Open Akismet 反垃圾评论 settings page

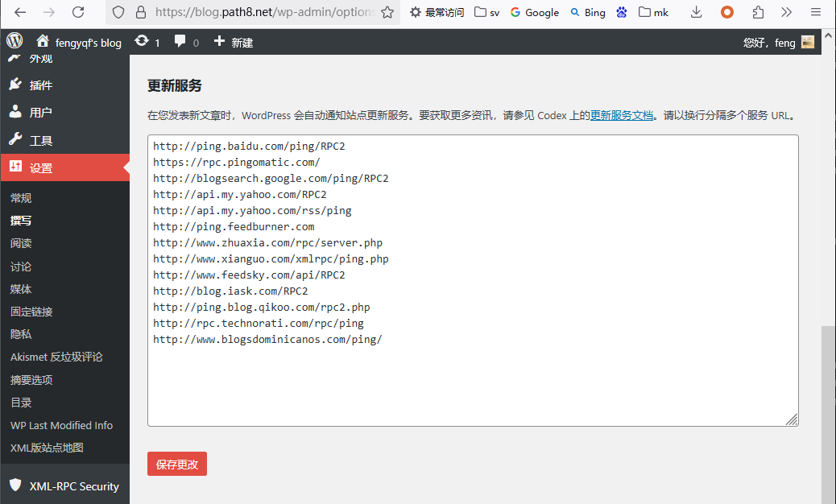point(56,357)
